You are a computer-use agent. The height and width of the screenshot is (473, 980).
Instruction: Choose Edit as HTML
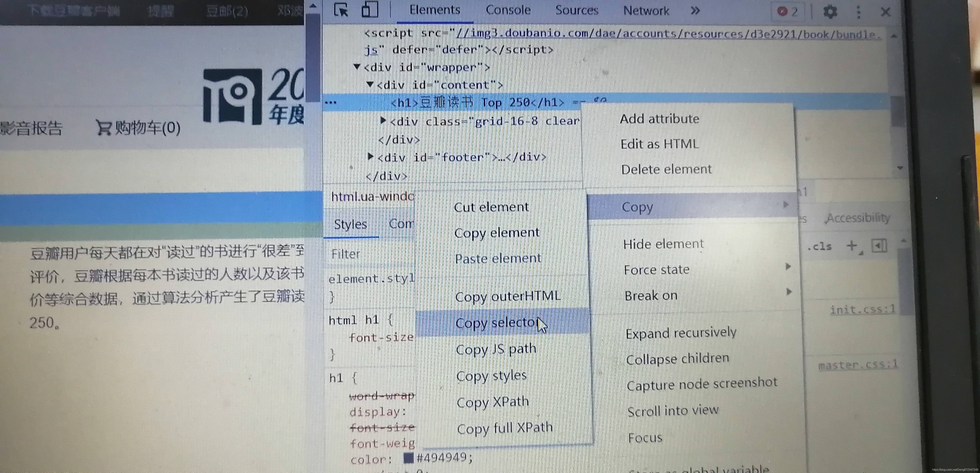pyautogui.click(x=660, y=144)
